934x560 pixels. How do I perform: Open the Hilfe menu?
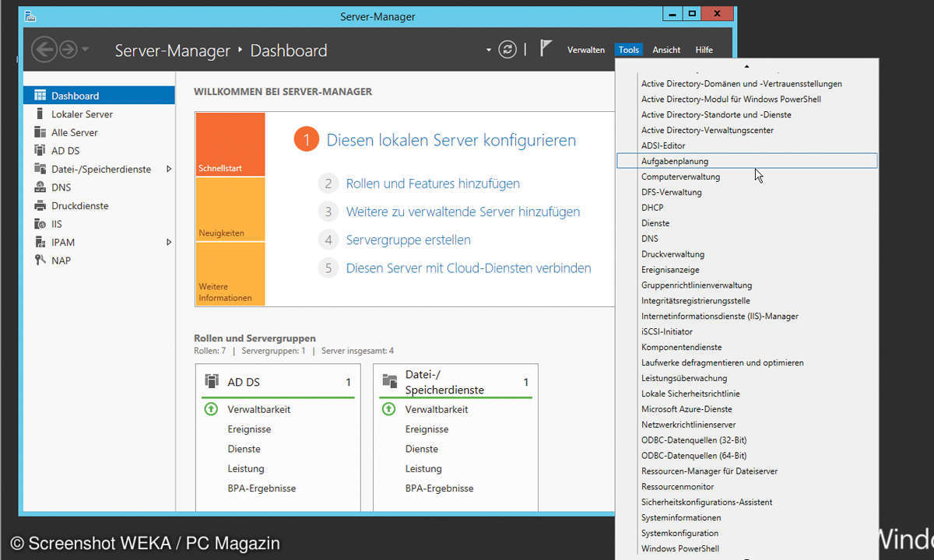click(x=704, y=50)
